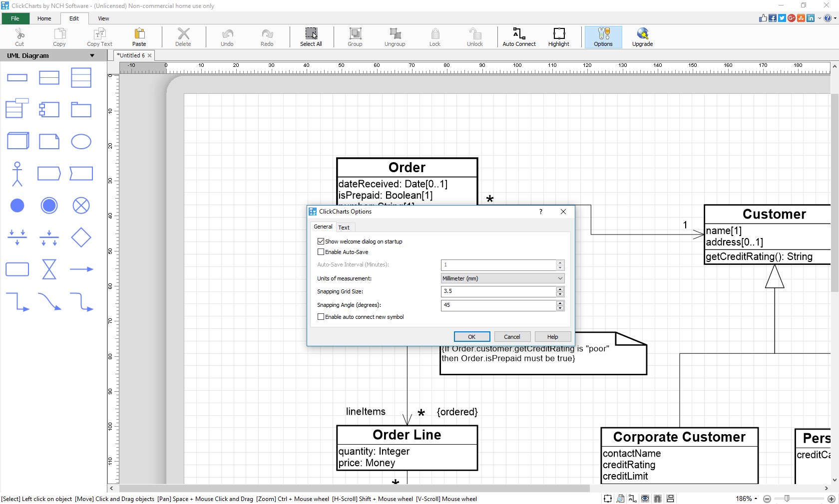
Task: Click the Auto Connect toolbar icon
Action: pyautogui.click(x=518, y=36)
